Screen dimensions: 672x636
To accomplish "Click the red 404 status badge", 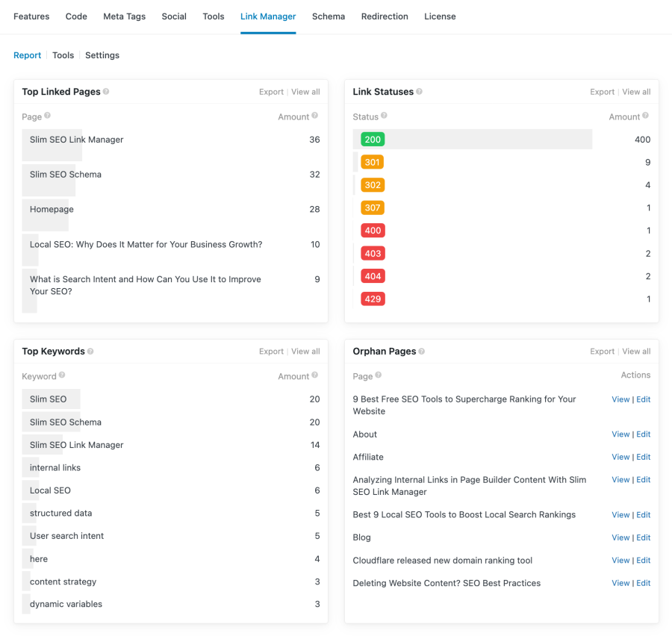I will [x=373, y=276].
